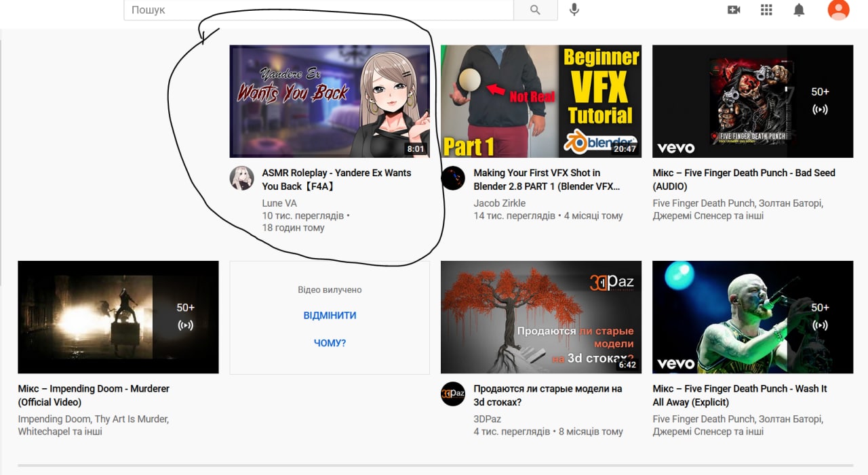The image size is (868, 475).
Task: Click the search magnifier button
Action: click(536, 9)
